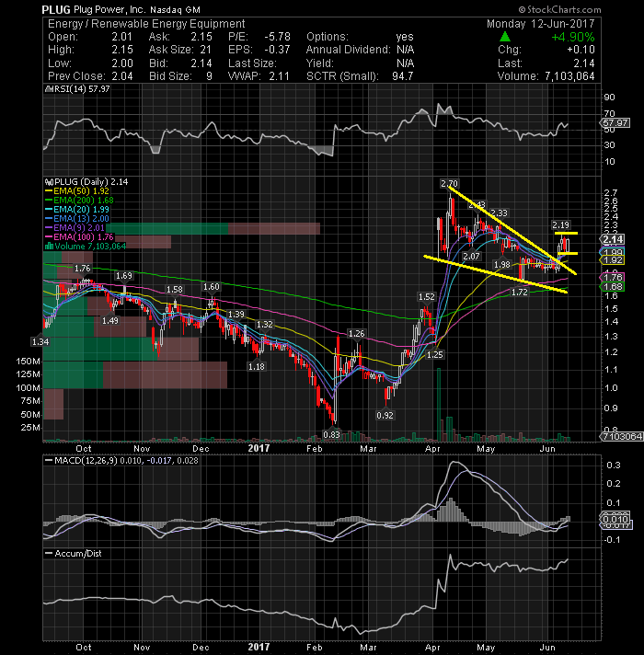Click the 1.60 December high label
The height and width of the screenshot is (655, 644).
pyautogui.click(x=211, y=287)
